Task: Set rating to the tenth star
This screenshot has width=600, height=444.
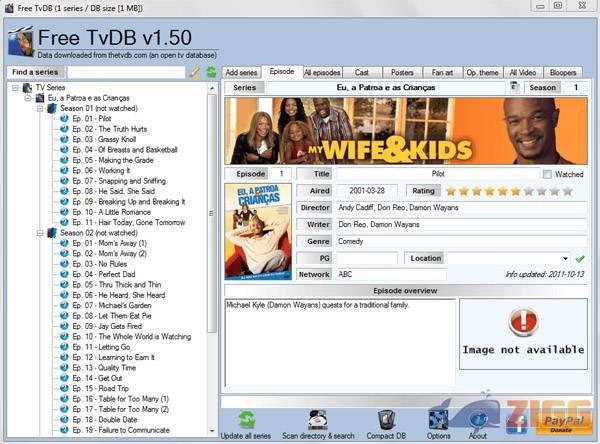Action: coord(567,191)
